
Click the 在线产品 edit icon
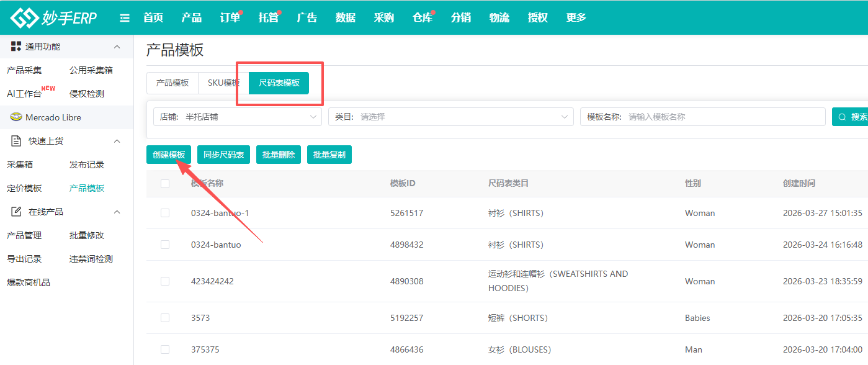[16, 212]
